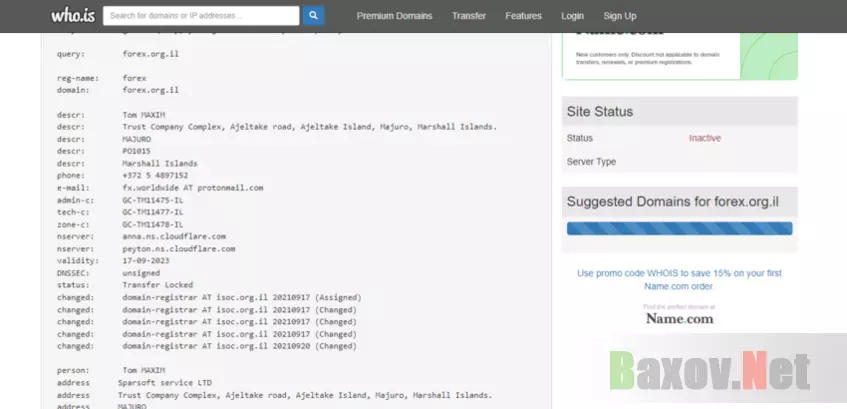This screenshot has height=409, width=847.
Task: Click the changed entry marked (Assigned)
Action: pos(241,298)
